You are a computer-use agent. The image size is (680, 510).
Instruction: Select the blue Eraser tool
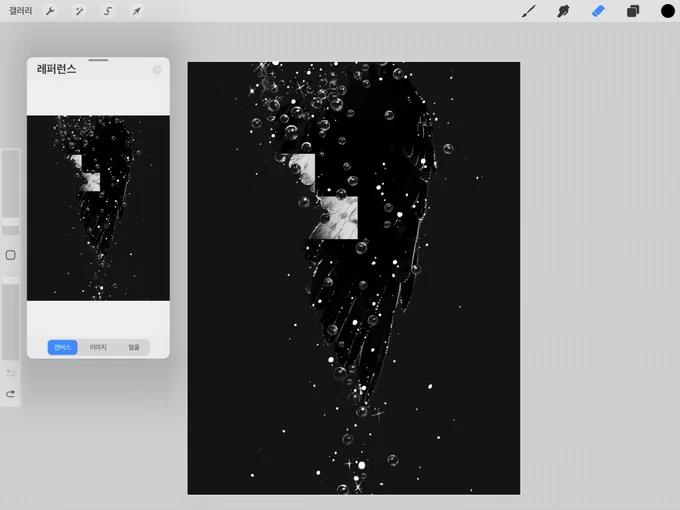tap(598, 11)
